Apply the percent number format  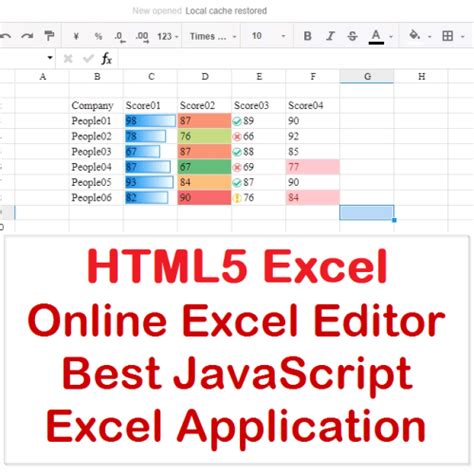(x=98, y=36)
